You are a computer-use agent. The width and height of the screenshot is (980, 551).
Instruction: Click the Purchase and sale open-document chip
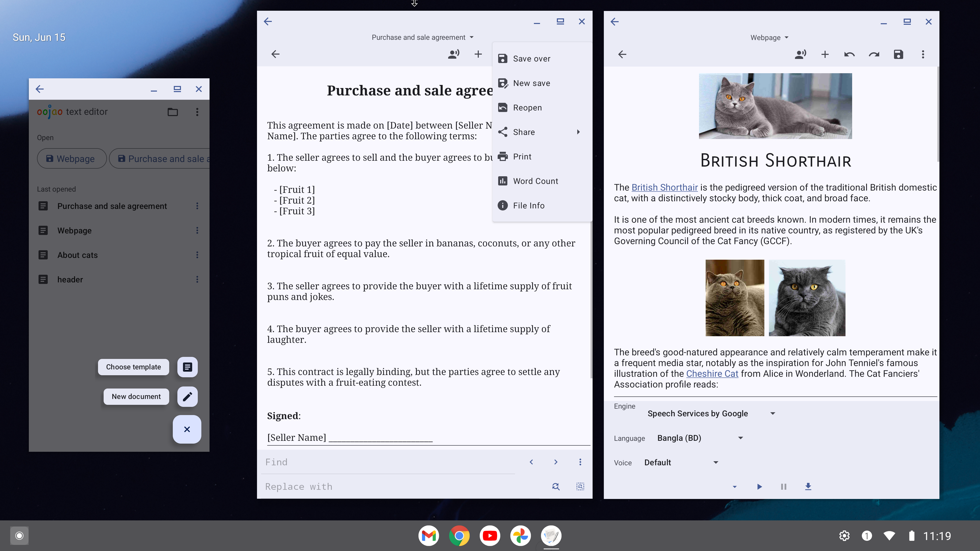pyautogui.click(x=160, y=159)
